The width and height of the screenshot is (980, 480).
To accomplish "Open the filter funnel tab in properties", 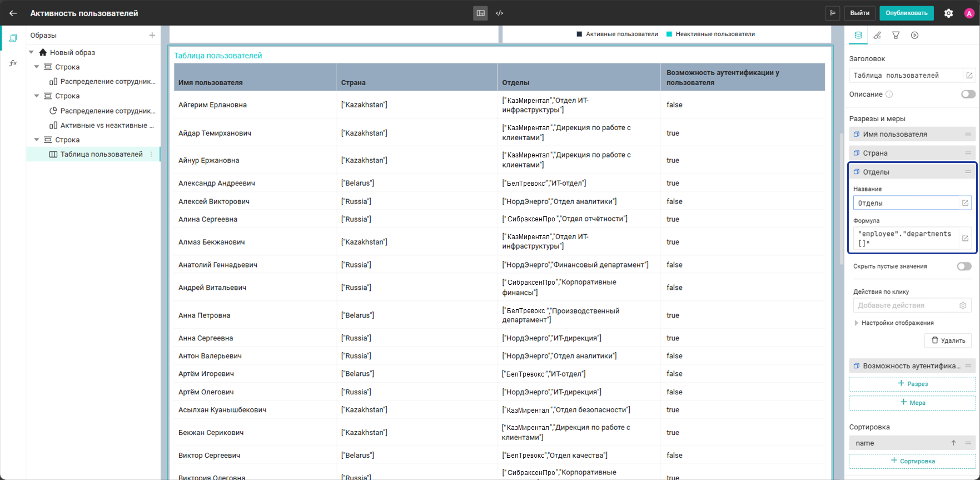I will pyautogui.click(x=896, y=35).
